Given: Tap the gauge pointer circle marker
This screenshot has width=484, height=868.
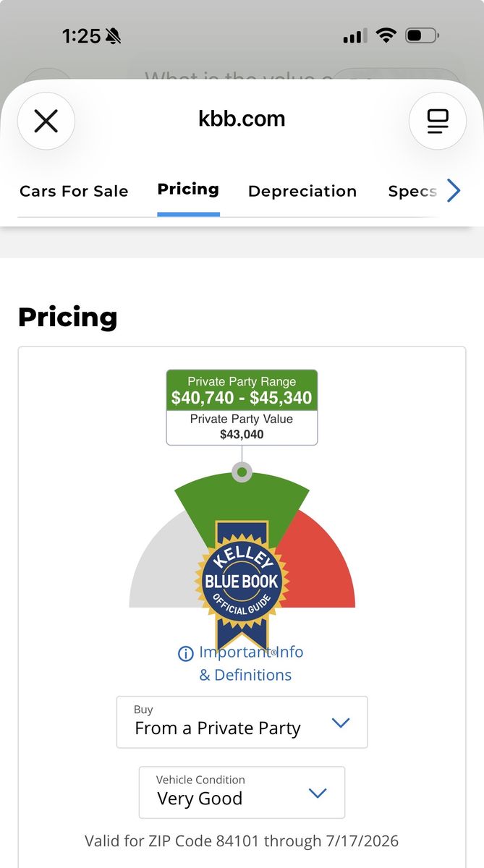Looking at the screenshot, I should 242,472.
